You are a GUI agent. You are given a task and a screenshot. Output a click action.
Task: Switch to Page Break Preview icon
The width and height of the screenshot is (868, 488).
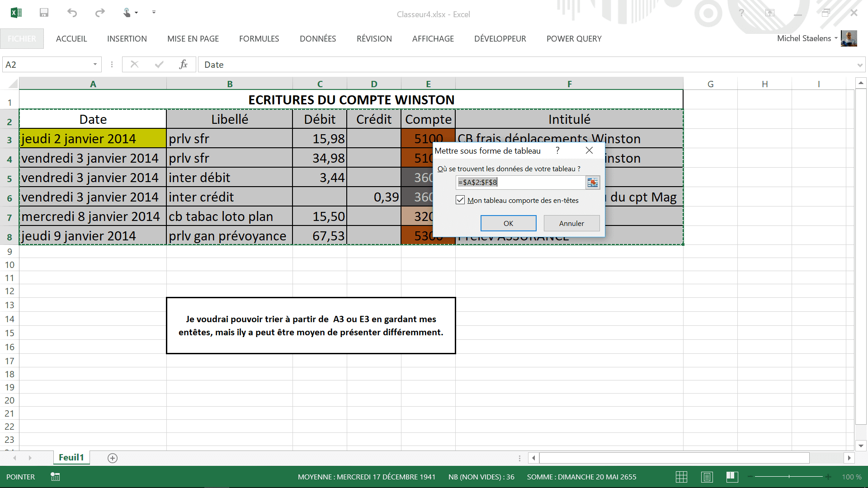[732, 477]
